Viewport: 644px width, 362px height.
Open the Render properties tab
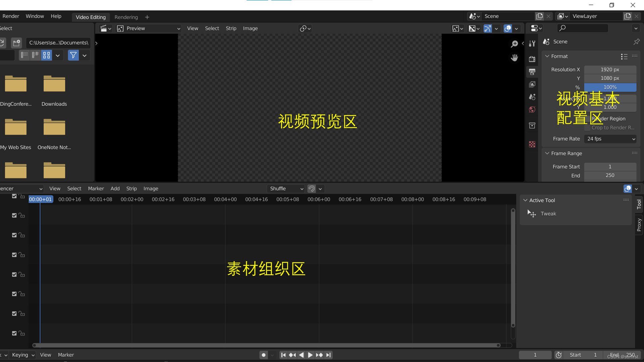pyautogui.click(x=532, y=59)
